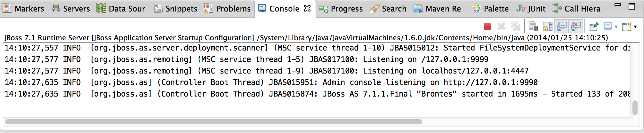This screenshot has width=644, height=133.
Task: Close the Console tab with X
Action: pyautogui.click(x=307, y=8)
